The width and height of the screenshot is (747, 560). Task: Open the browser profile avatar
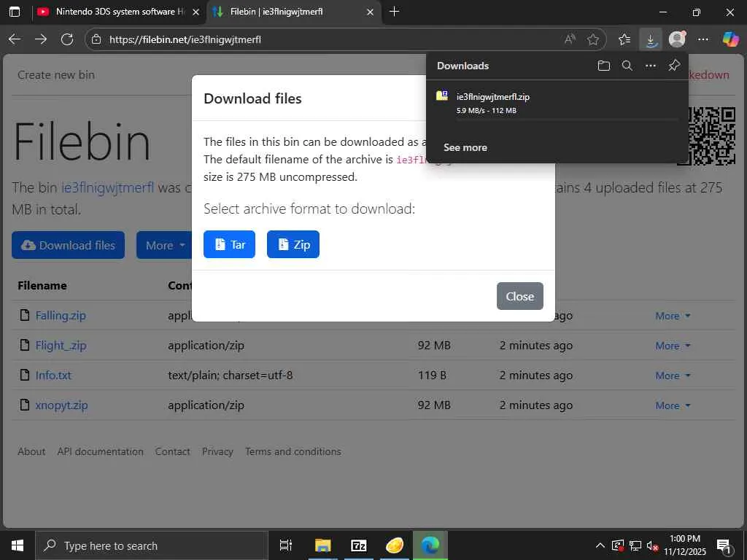point(677,39)
